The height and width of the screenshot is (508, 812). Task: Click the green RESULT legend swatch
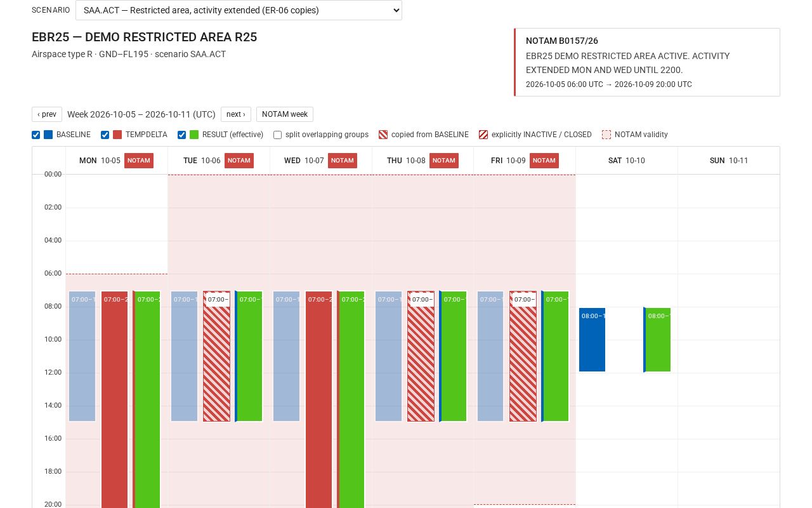[194, 135]
